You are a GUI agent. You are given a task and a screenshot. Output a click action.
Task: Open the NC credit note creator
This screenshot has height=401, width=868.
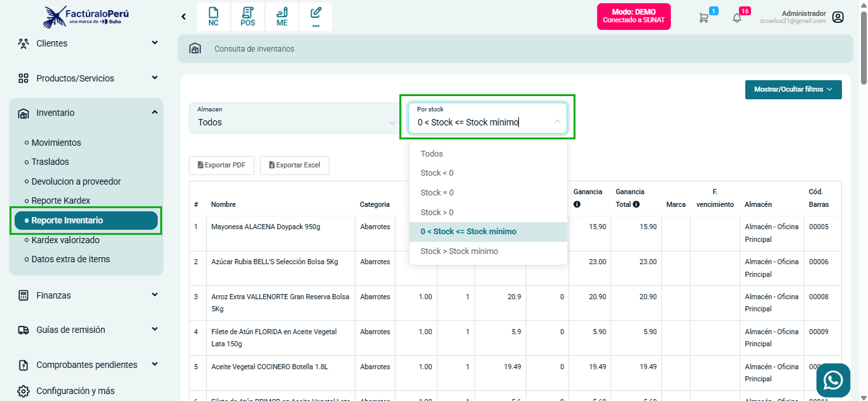coord(213,16)
